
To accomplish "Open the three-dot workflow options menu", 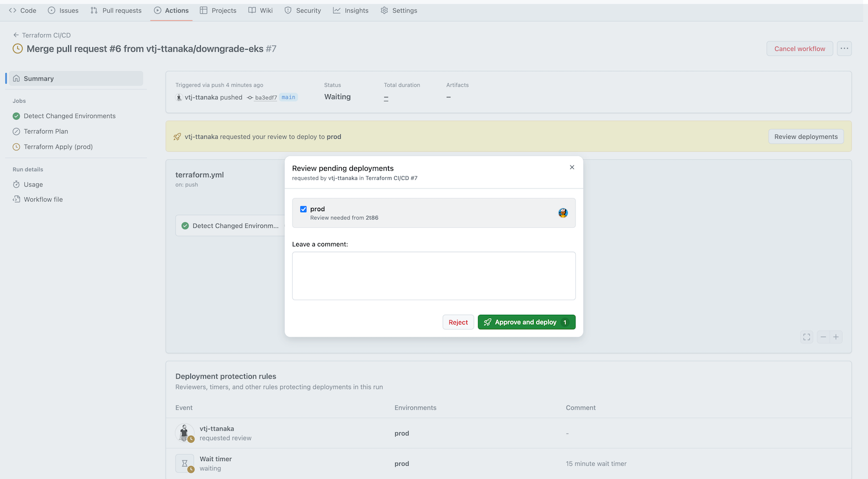I will point(844,49).
